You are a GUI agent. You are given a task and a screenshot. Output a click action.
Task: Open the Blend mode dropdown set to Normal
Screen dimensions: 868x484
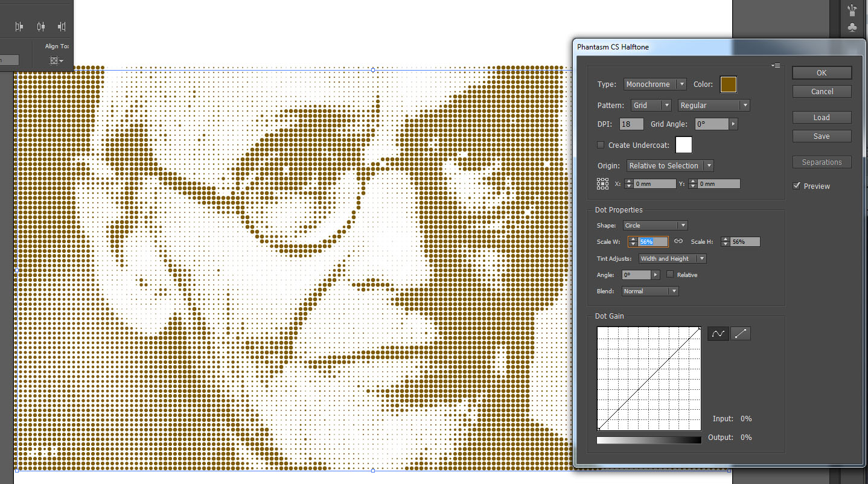(x=650, y=291)
